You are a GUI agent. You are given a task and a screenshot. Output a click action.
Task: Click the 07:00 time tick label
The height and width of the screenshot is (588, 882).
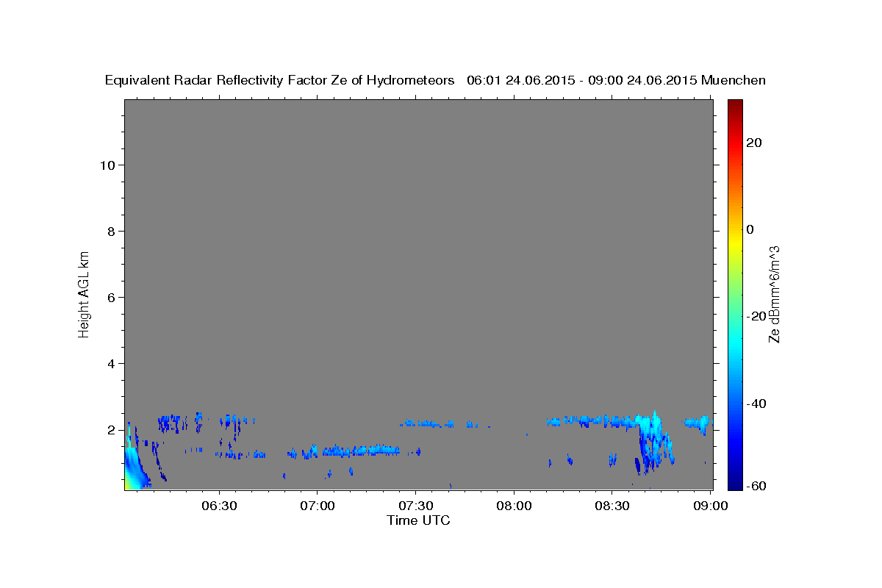point(318,506)
